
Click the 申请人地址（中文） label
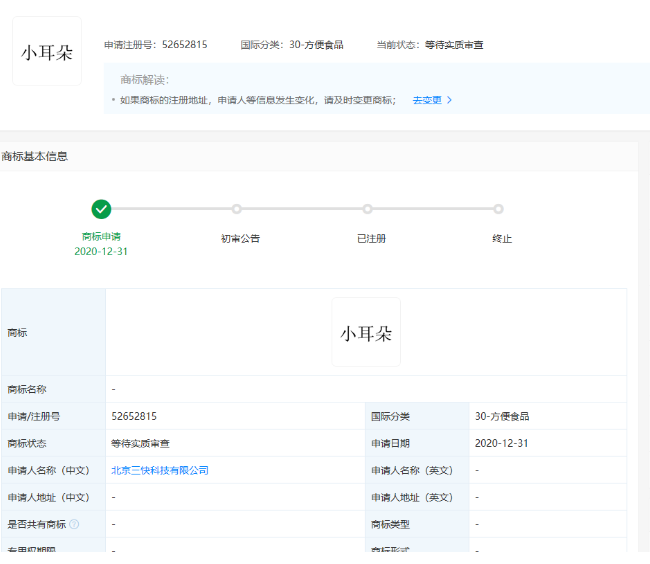pyautogui.click(x=49, y=497)
